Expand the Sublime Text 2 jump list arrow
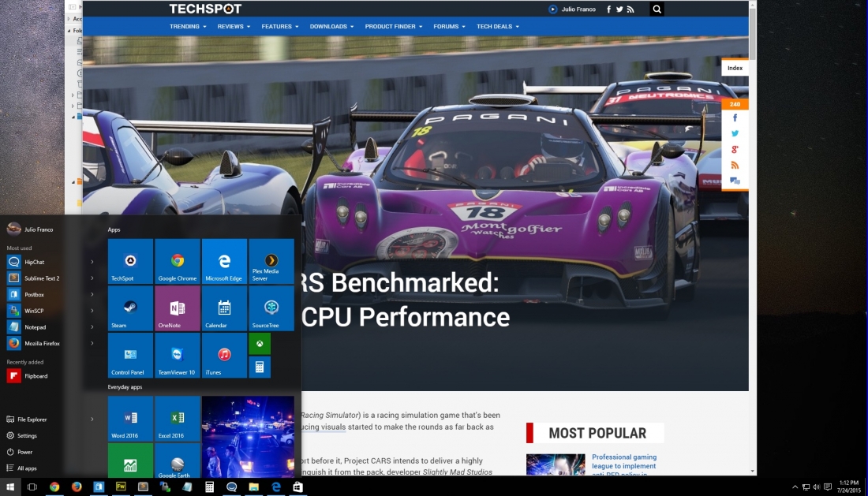 click(92, 278)
